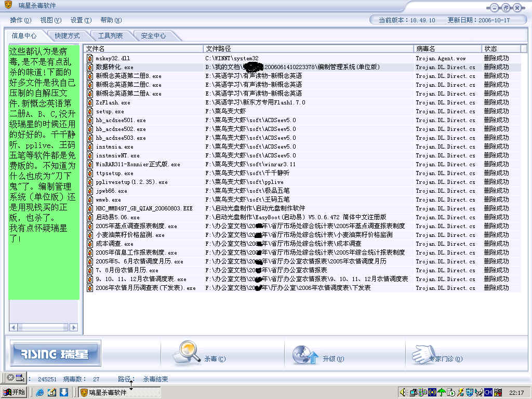Image resolution: width=532 pixels, height=399 pixels.
Task: Select the 新概念英语第二册A.exe row
Action: point(303,94)
